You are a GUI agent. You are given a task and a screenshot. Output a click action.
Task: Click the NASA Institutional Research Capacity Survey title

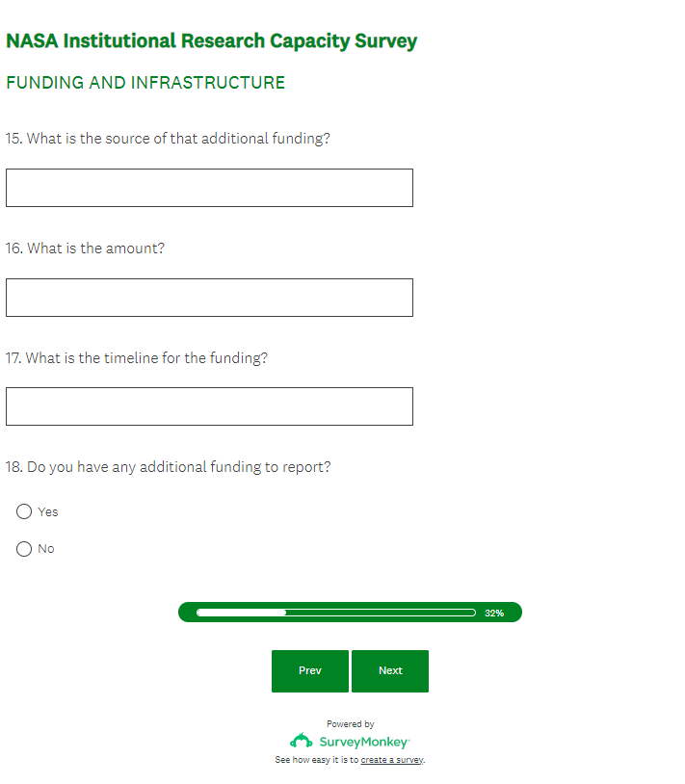212,41
